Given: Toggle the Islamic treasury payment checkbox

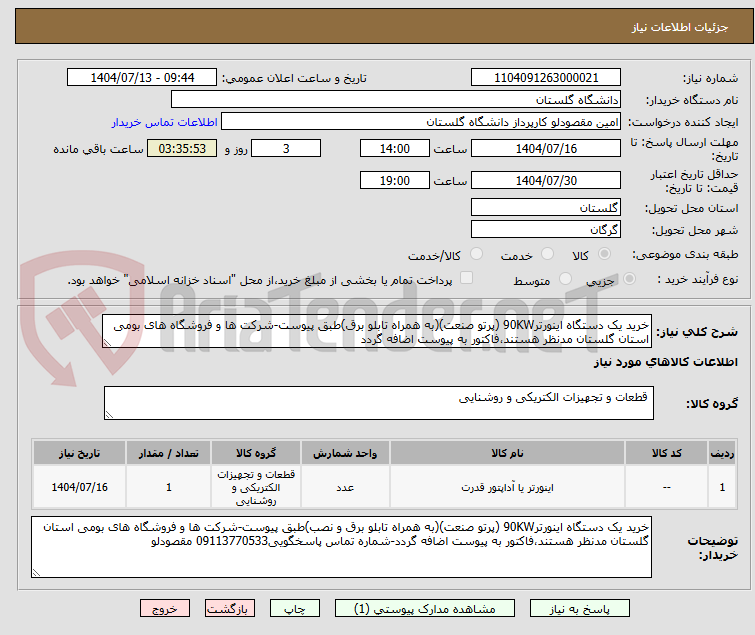Looking at the screenshot, I should coord(466,278).
